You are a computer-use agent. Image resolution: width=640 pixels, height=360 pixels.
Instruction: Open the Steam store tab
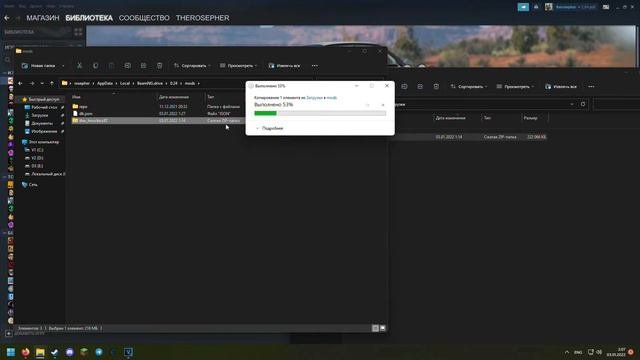pos(43,18)
